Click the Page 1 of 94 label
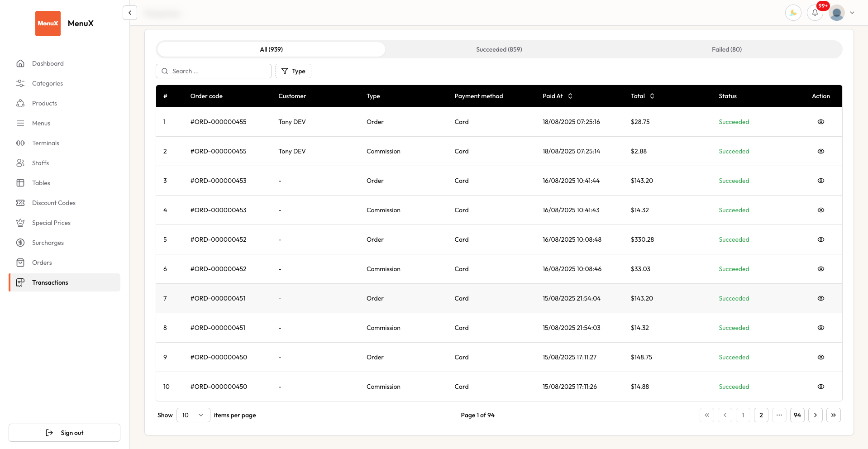Screen dimensions: 868x449 pos(477,415)
